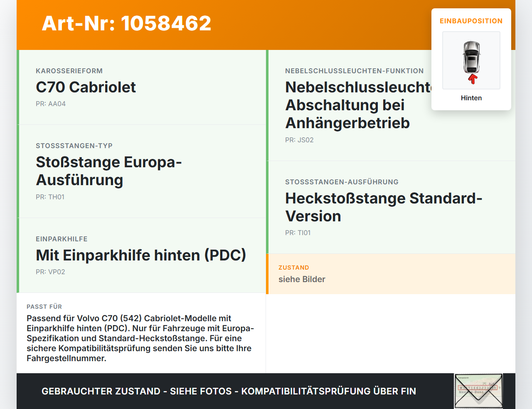The height and width of the screenshot is (409, 532).
Task: Click PR code VP02
Action: (x=50, y=272)
